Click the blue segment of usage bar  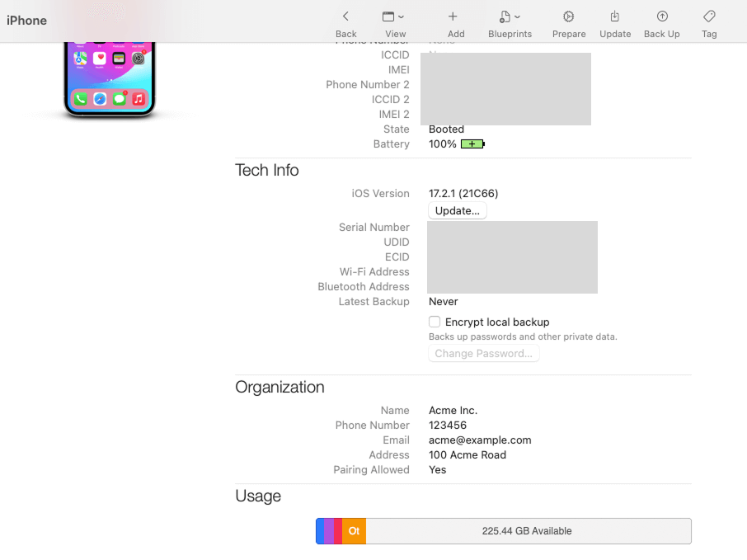tap(320, 531)
